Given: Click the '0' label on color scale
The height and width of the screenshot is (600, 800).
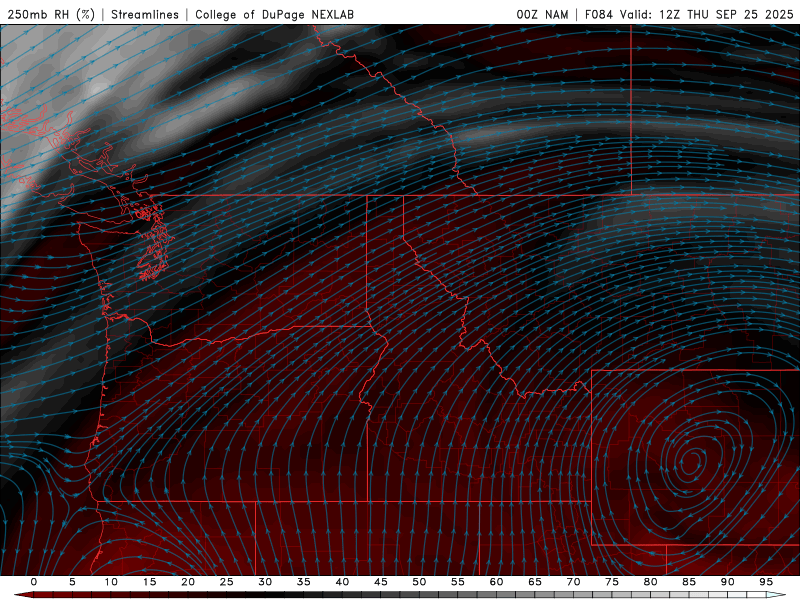Looking at the screenshot, I should tap(34, 582).
